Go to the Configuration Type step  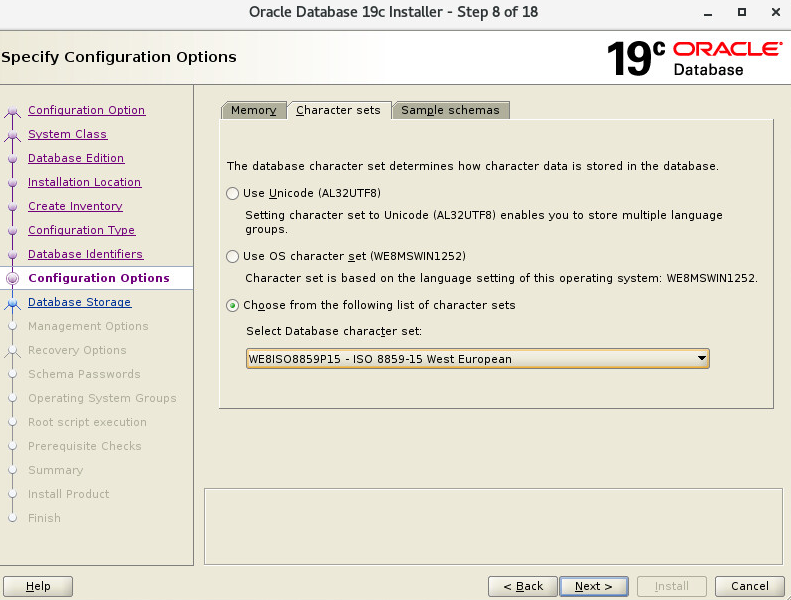click(82, 230)
